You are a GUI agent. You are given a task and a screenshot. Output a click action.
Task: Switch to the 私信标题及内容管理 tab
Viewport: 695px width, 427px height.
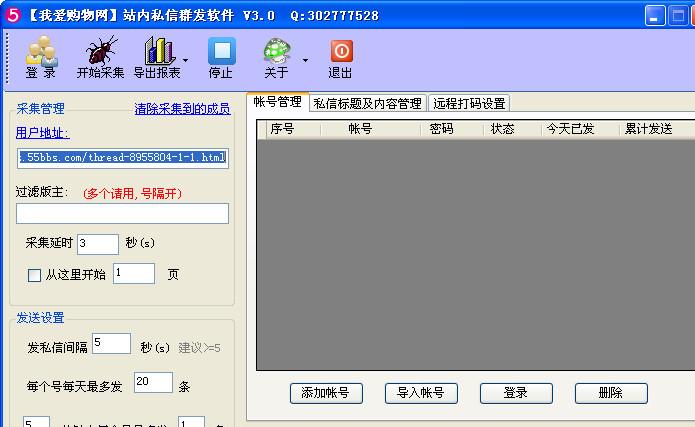coord(367,103)
